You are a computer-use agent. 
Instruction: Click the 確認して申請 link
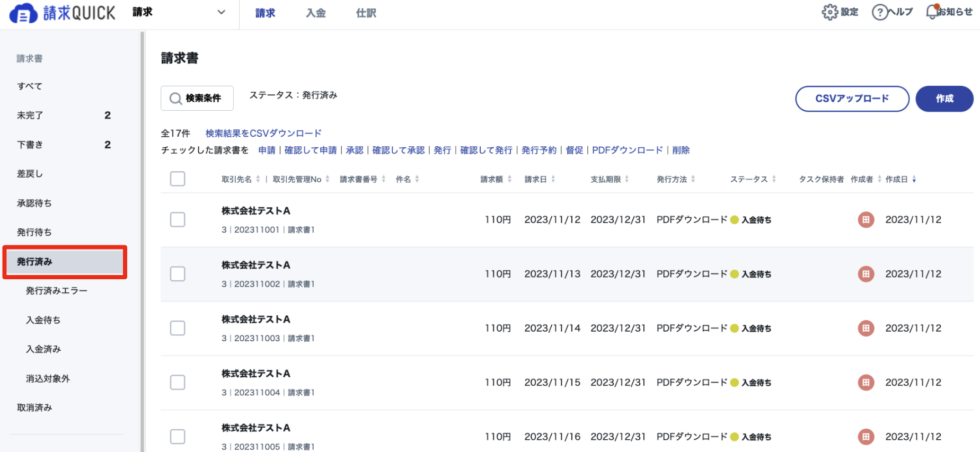(x=311, y=150)
